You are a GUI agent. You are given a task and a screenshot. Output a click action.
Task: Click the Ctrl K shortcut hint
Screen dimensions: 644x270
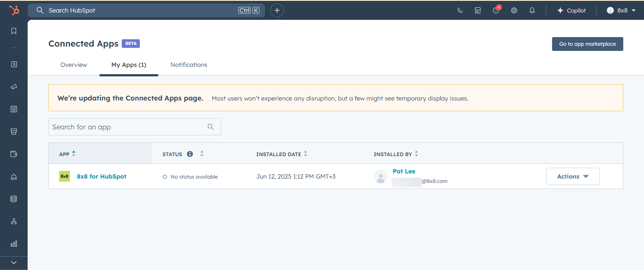[x=249, y=10]
